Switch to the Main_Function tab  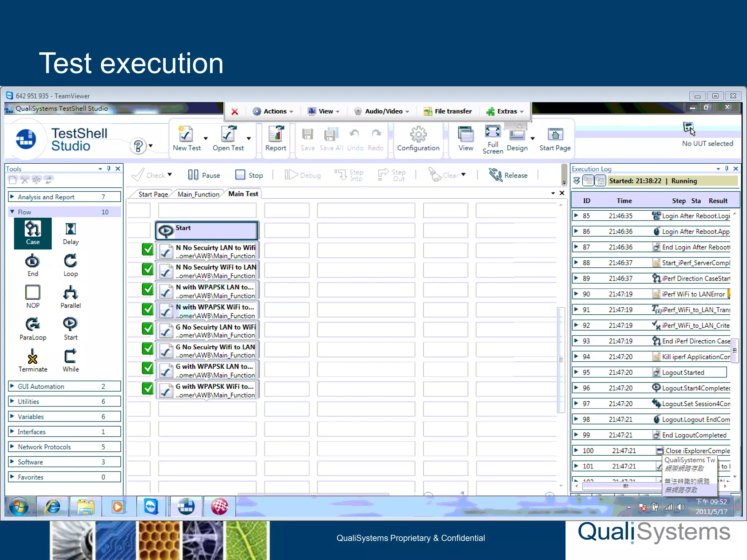tap(198, 194)
